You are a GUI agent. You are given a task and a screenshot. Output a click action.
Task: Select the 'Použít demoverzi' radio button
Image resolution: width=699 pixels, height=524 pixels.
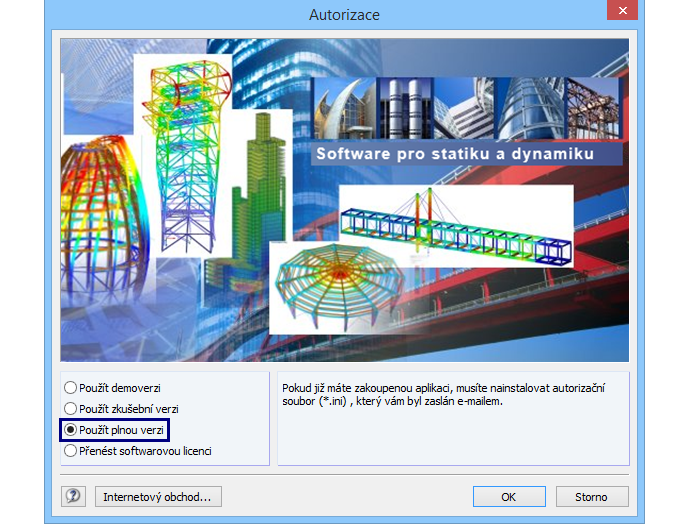coord(112,388)
